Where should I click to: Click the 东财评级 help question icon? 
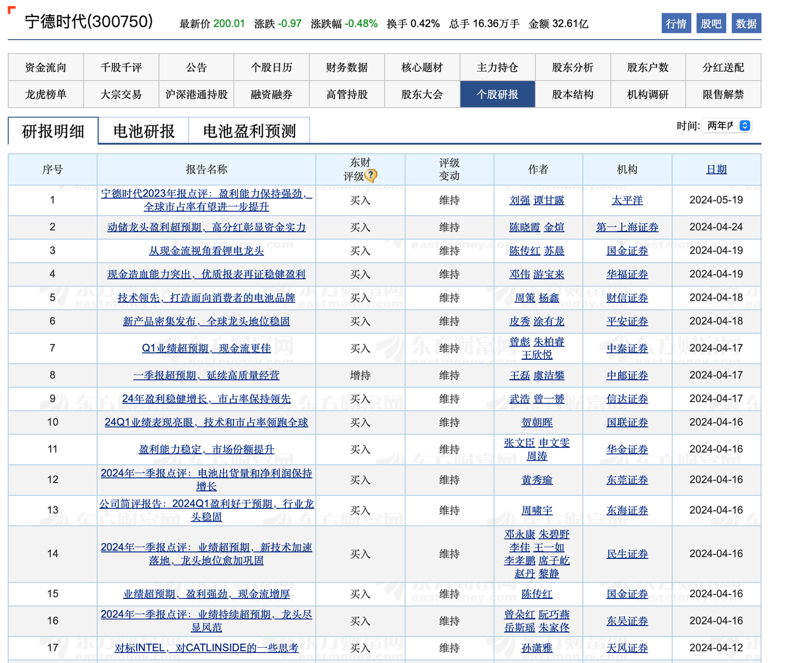tap(371, 176)
